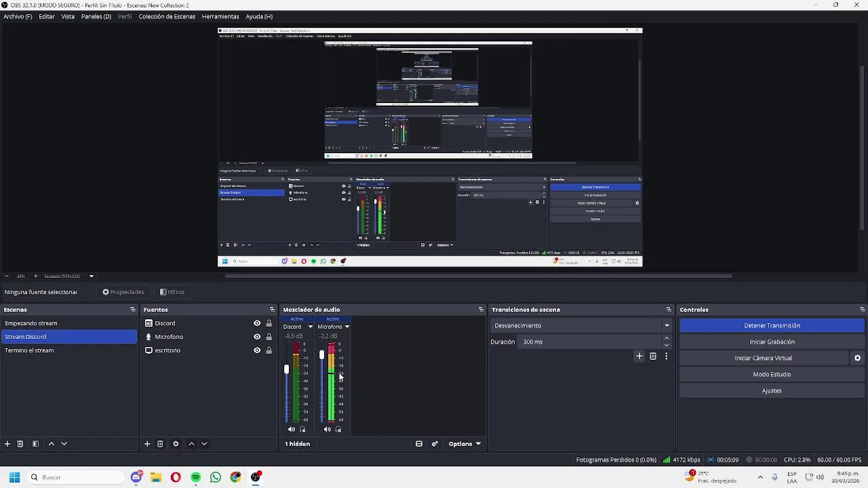Click Detener Transmisión button
The width and height of the screenshot is (868, 488).
(x=772, y=325)
